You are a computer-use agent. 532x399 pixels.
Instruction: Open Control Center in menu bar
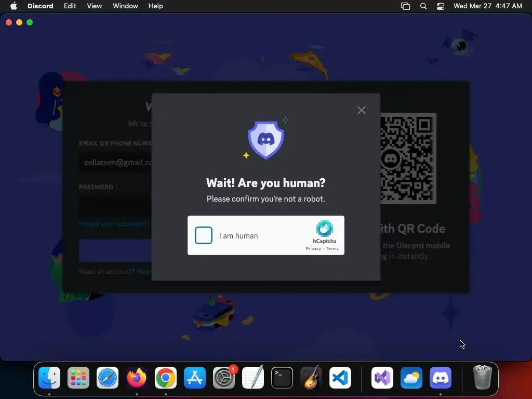pos(441,6)
